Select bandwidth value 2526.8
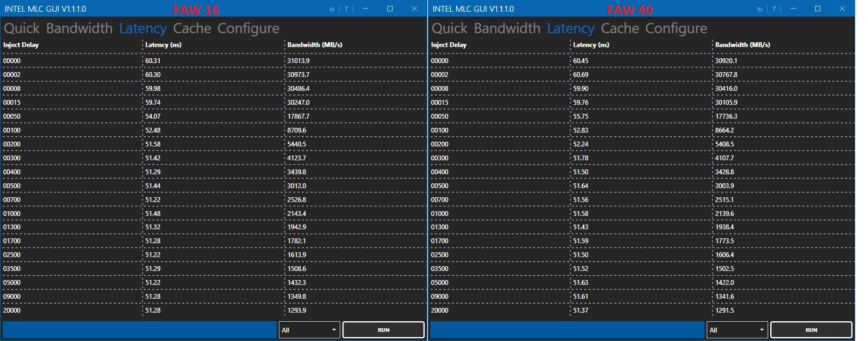The image size is (868, 341). (x=297, y=200)
